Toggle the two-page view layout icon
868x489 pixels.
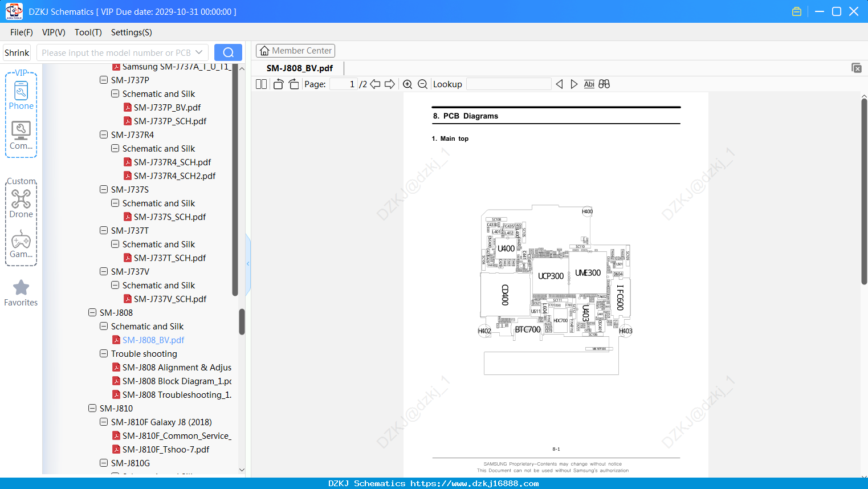tap(261, 84)
